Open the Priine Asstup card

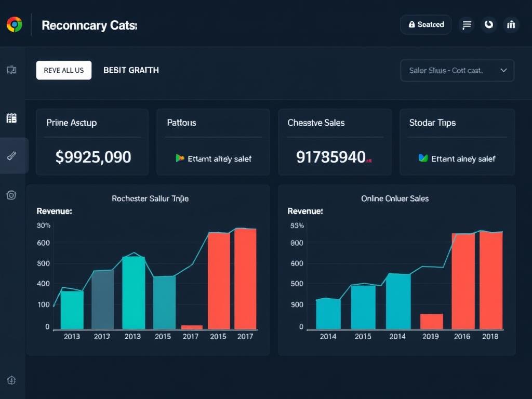(x=92, y=141)
